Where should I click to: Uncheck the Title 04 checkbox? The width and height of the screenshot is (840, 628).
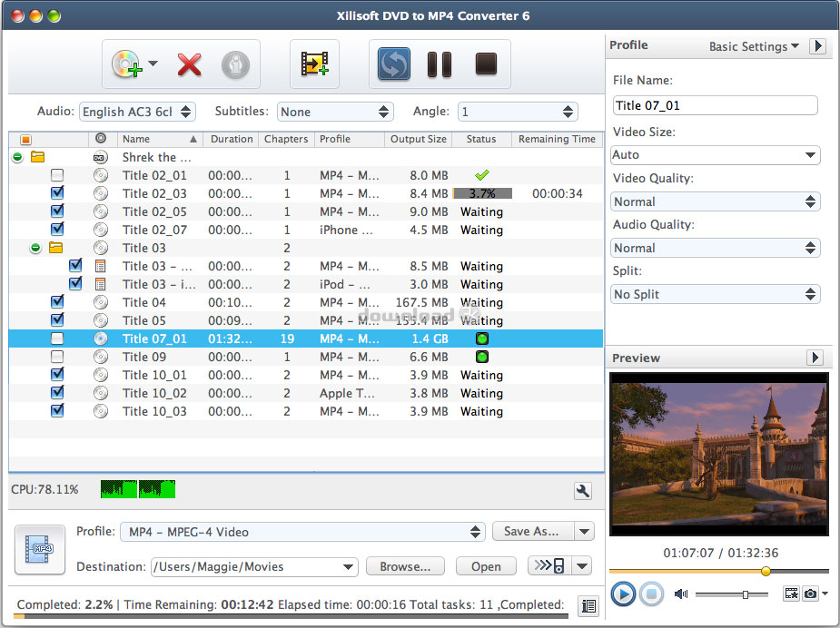pyautogui.click(x=57, y=302)
